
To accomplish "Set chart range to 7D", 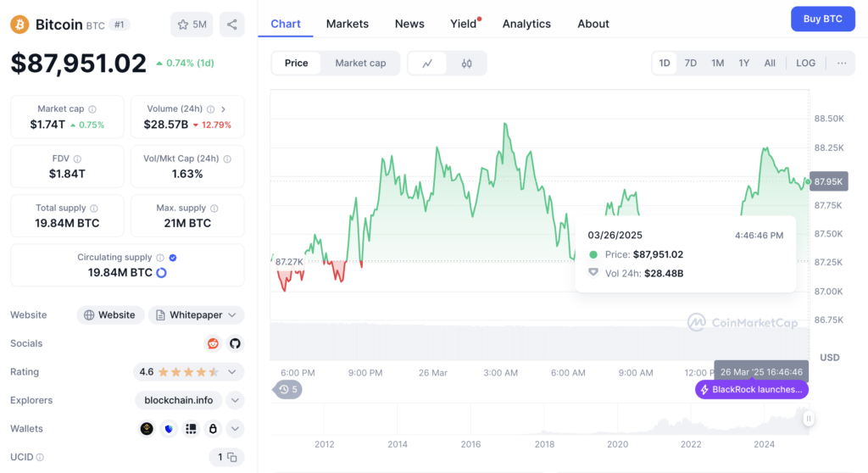I will 690,63.
